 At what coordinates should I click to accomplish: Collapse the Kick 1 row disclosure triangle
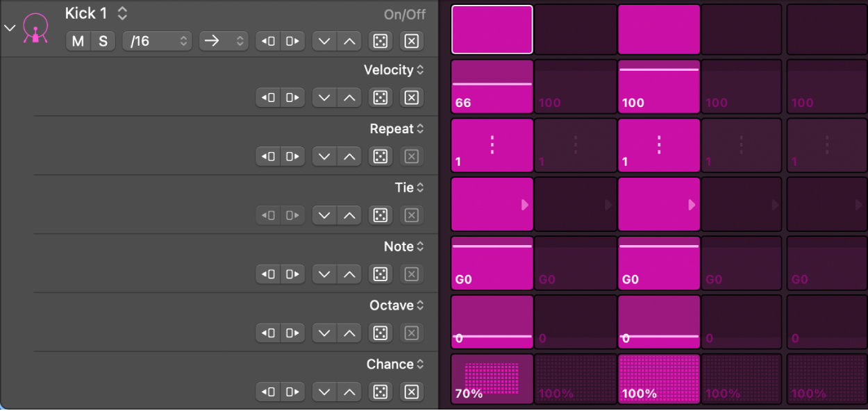[10, 28]
